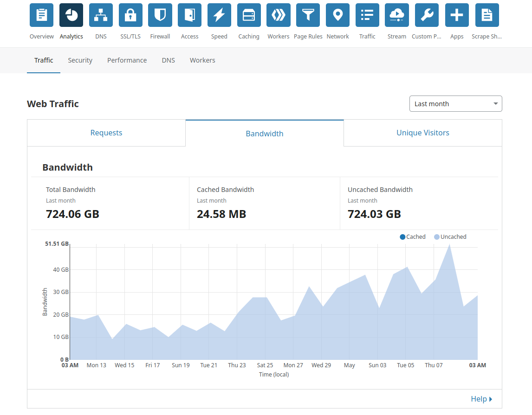
Task: Open the Apps plus icon
Action: point(457,15)
